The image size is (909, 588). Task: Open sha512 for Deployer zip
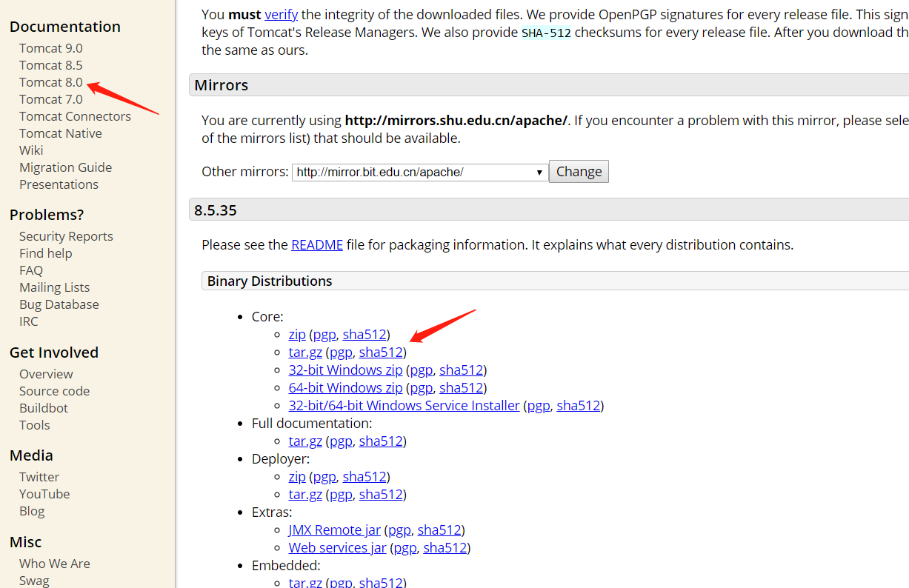click(364, 477)
